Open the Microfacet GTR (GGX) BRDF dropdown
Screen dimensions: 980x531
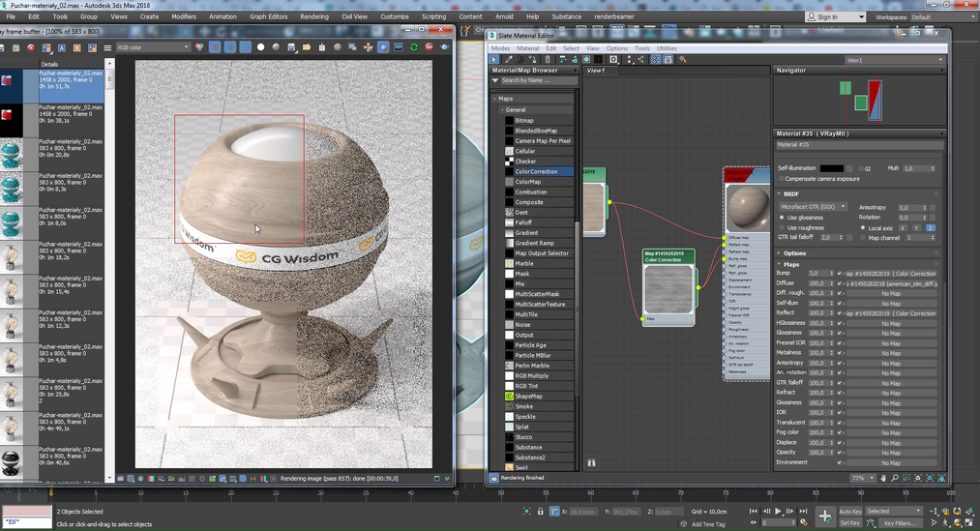click(x=814, y=207)
